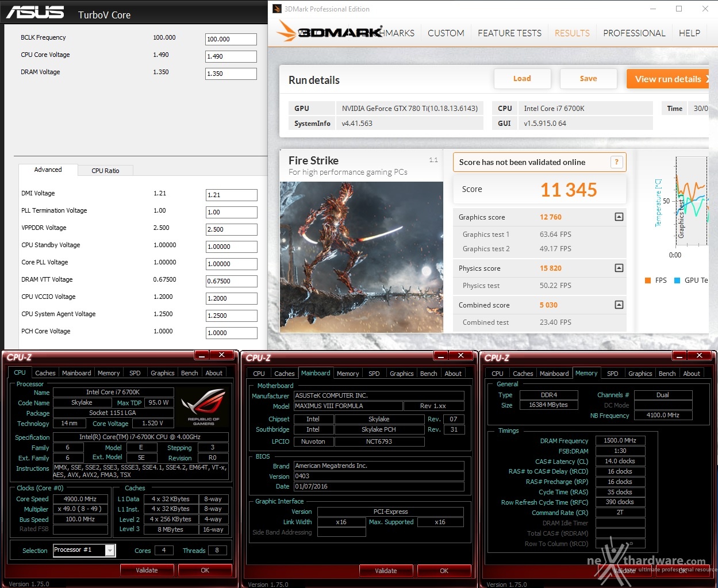The height and width of the screenshot is (588, 718).
Task: Click the overall score value 11 345
Action: (x=569, y=190)
